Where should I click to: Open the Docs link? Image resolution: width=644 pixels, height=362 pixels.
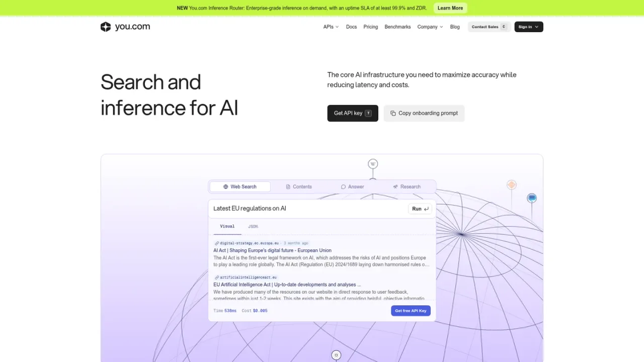(x=352, y=27)
